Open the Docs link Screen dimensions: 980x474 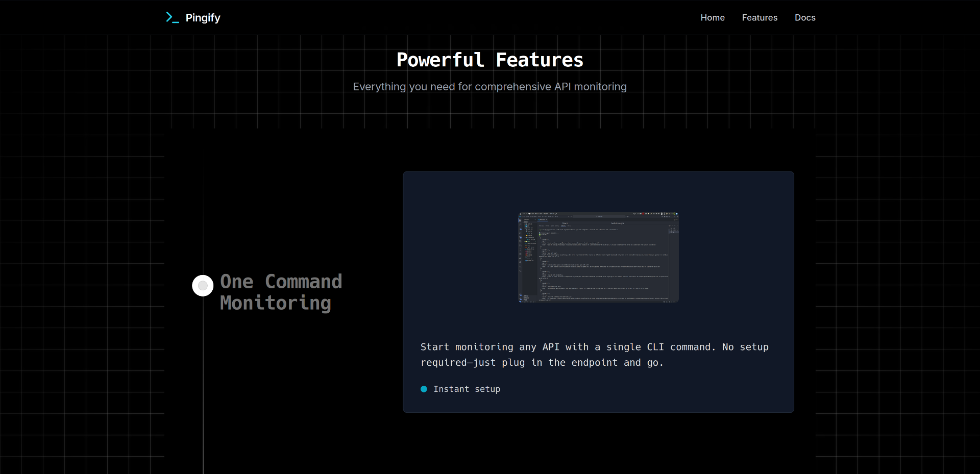(x=805, y=17)
